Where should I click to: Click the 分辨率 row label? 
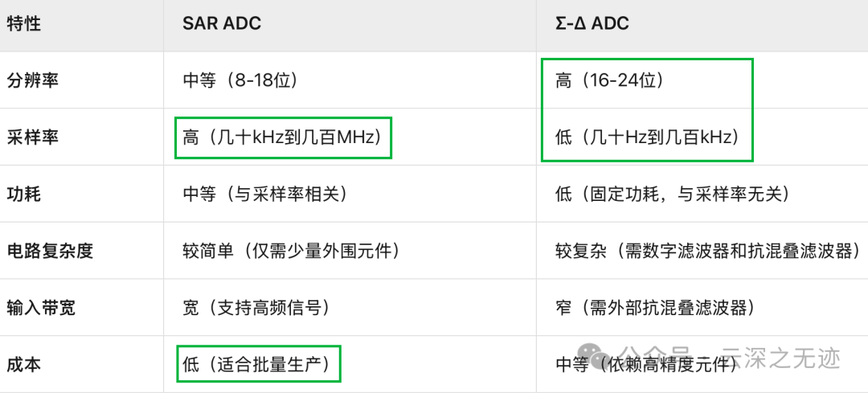pyautogui.click(x=32, y=81)
